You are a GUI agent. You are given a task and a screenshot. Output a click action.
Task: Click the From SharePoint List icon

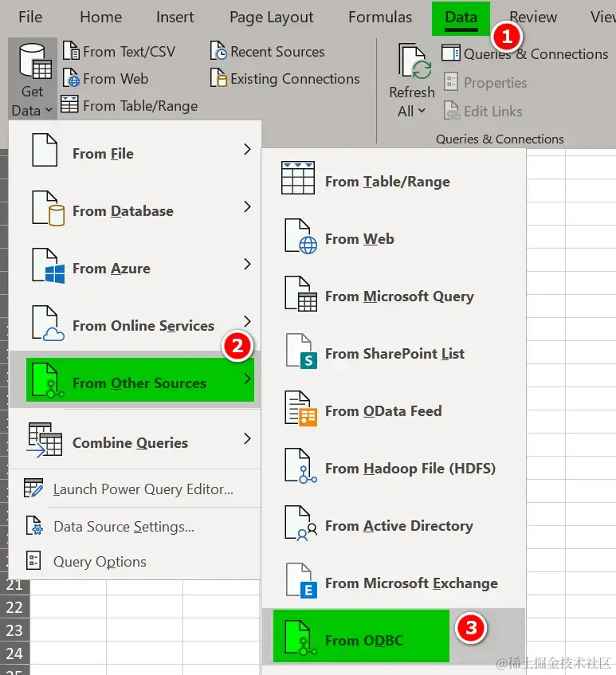click(x=301, y=351)
